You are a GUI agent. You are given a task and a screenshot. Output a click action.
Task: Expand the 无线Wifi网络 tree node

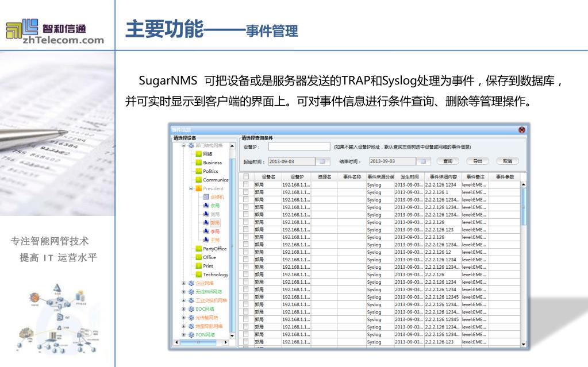(x=184, y=292)
